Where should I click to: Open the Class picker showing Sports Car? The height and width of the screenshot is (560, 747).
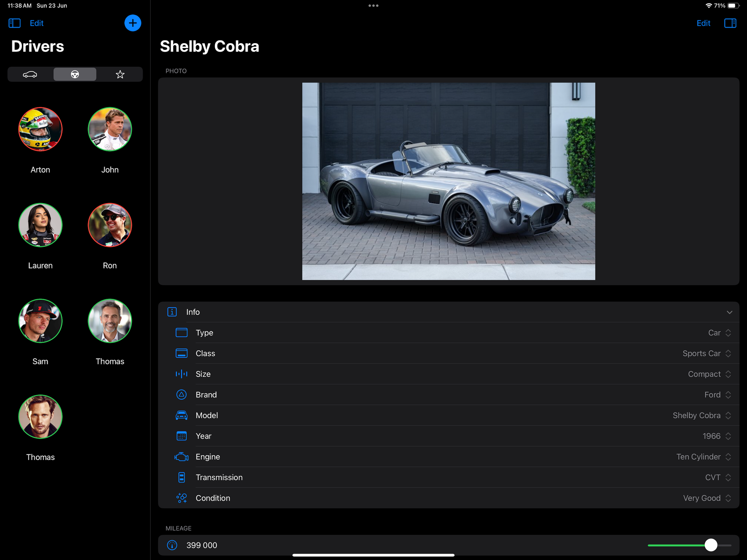click(x=707, y=353)
